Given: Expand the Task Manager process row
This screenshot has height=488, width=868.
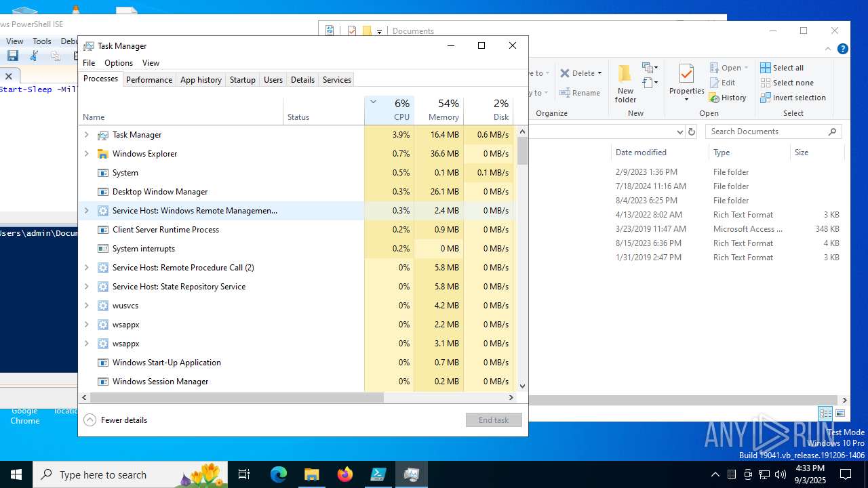Looking at the screenshot, I should (86, 135).
